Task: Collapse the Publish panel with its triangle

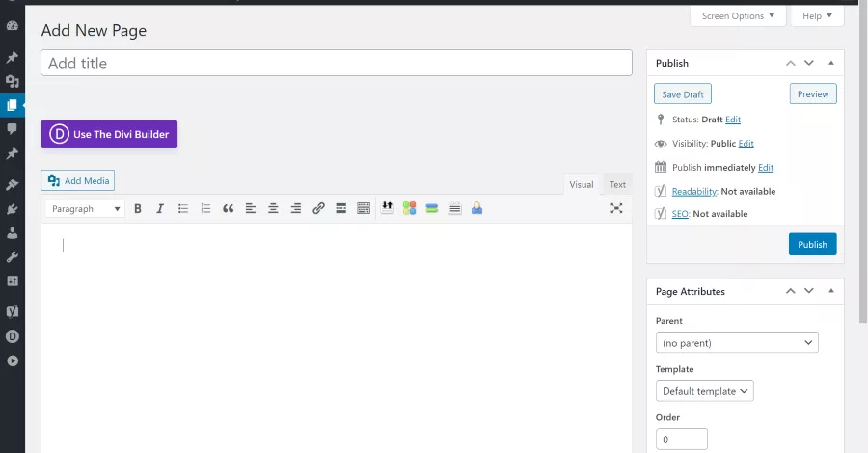Action: pos(831,63)
